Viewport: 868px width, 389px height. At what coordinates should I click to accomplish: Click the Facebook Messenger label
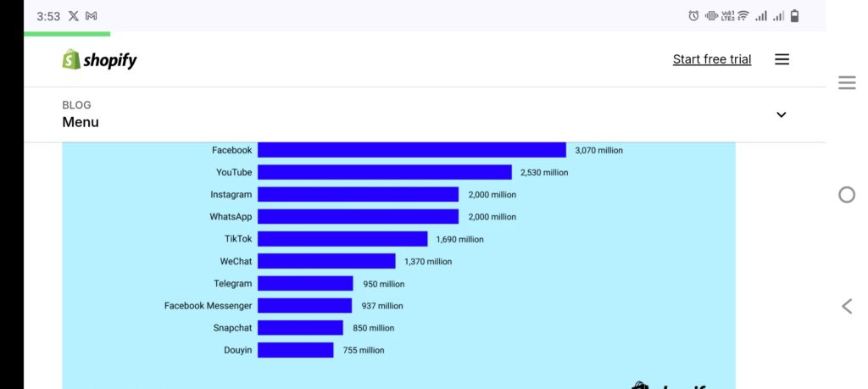tap(209, 305)
